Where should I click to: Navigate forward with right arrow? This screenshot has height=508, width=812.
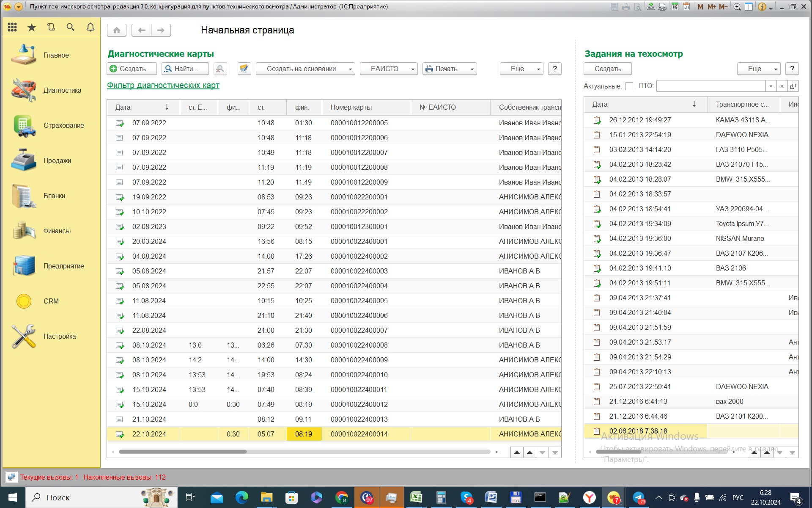161,30
